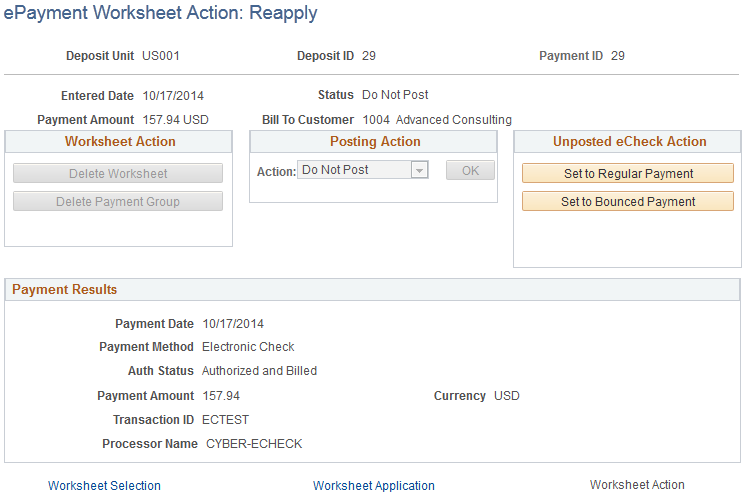Select the Transaction ID value ECTEST

[x=224, y=420]
